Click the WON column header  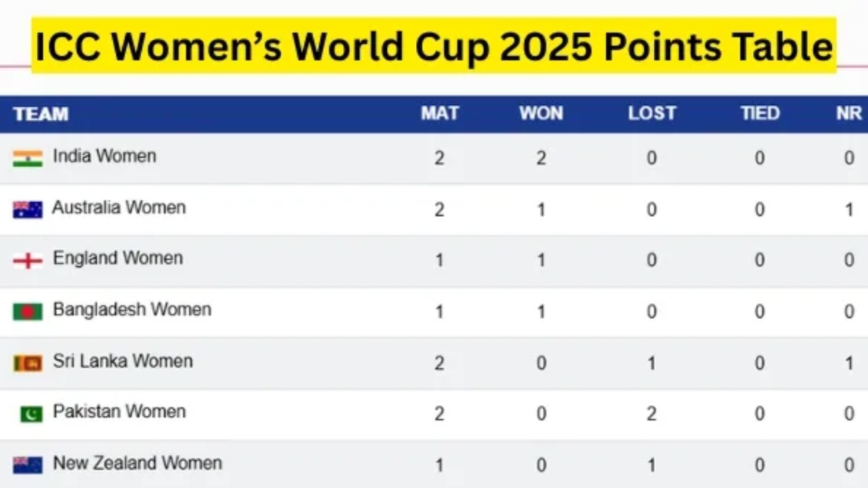click(x=541, y=114)
